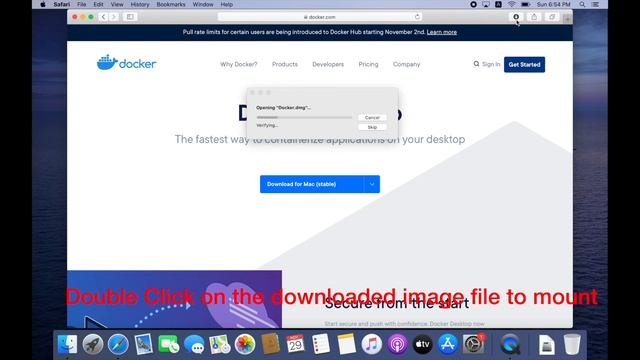Click the Safari Share toolbar icon
The height and width of the screenshot is (360, 640).
tap(534, 17)
